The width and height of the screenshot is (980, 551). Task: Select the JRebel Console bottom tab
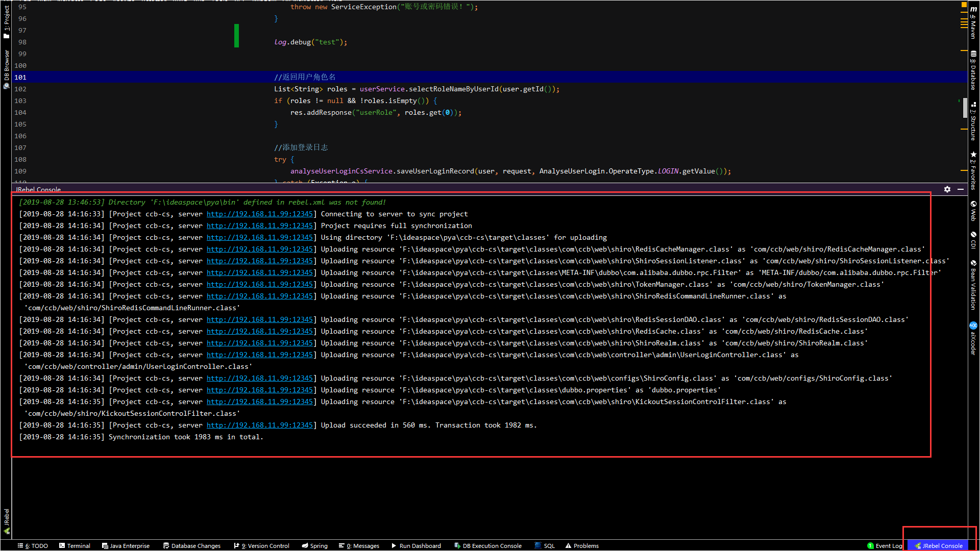point(938,546)
